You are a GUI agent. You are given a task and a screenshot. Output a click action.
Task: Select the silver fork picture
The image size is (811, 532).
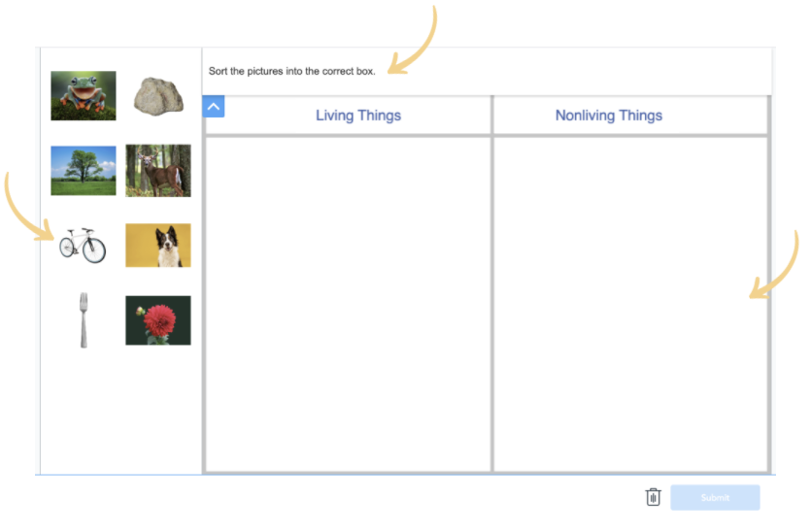point(84,320)
